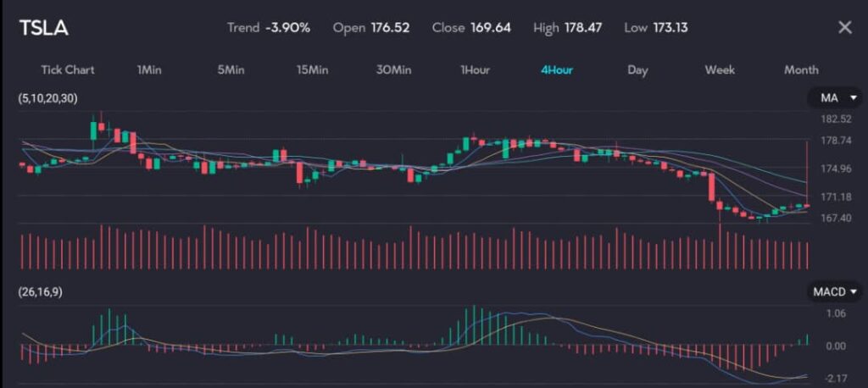This screenshot has width=868, height=388.
Task: Click the 167.40 price axis label
Action: click(x=835, y=218)
